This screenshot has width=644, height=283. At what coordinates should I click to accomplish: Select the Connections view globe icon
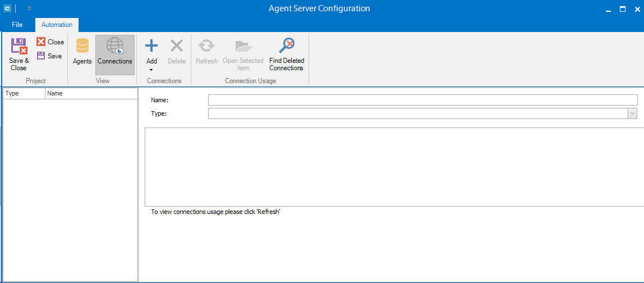click(114, 46)
